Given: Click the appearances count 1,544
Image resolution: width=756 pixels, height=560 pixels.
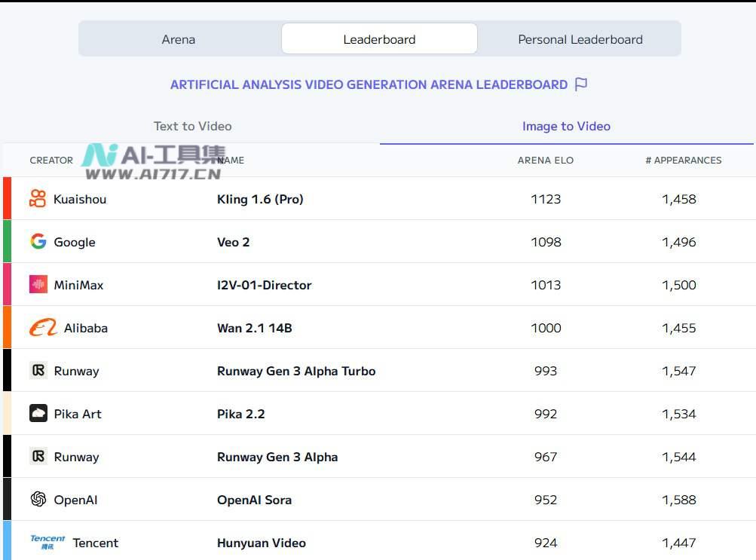Looking at the screenshot, I should [679, 457].
